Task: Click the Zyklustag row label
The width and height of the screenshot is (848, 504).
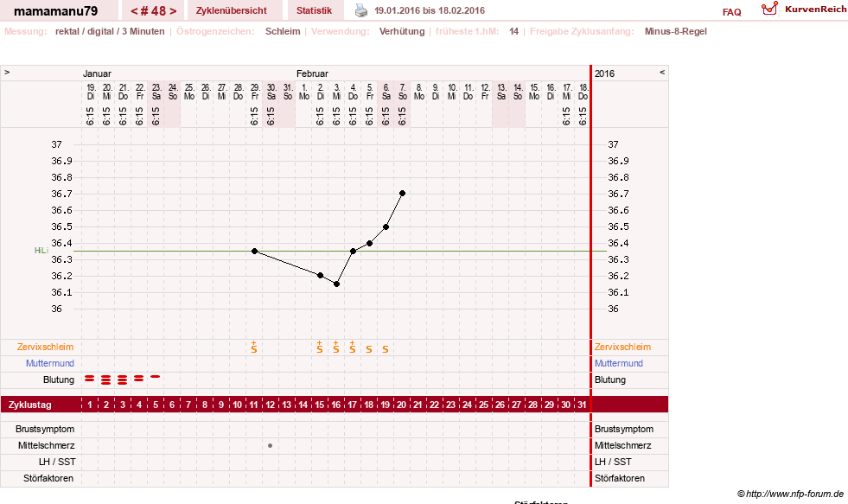Action: coord(29,405)
